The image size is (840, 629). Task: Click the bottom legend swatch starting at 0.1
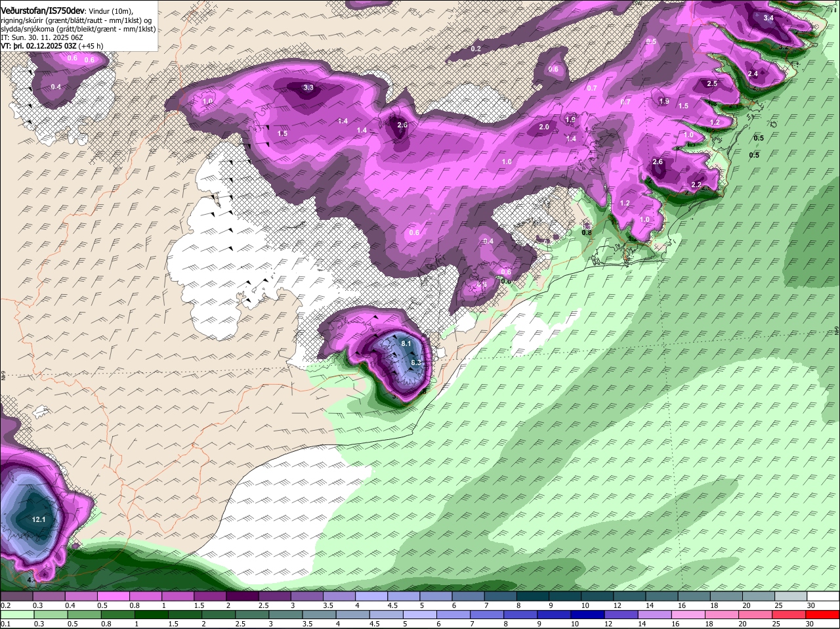click(16, 615)
